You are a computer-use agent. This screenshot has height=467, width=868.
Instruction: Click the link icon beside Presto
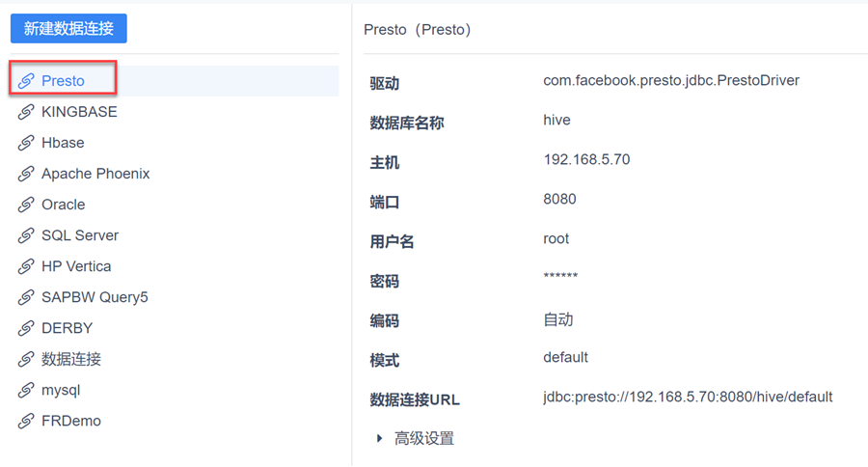[x=27, y=81]
